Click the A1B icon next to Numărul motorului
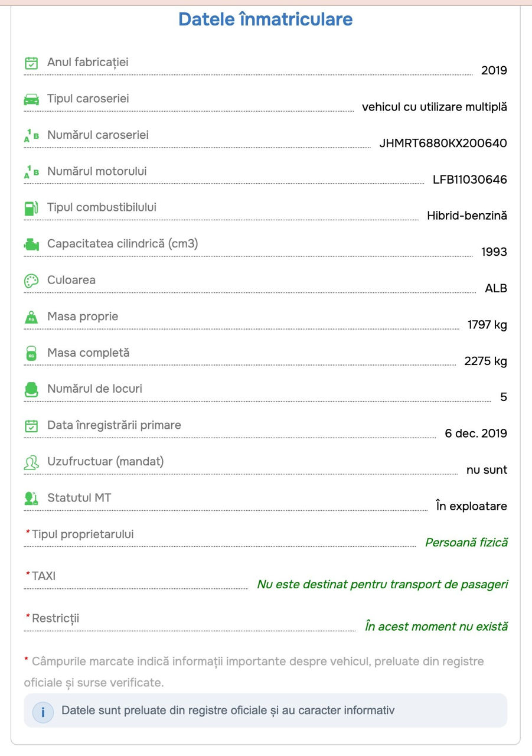 tap(31, 172)
